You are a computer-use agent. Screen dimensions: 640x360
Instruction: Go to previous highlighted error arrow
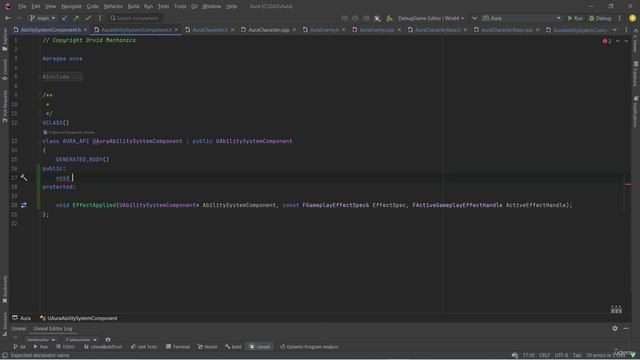tap(618, 41)
